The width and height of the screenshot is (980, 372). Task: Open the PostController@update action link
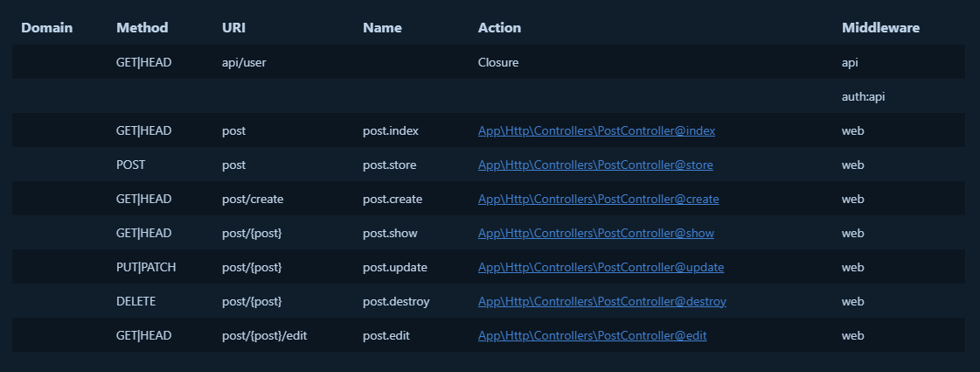pos(601,267)
